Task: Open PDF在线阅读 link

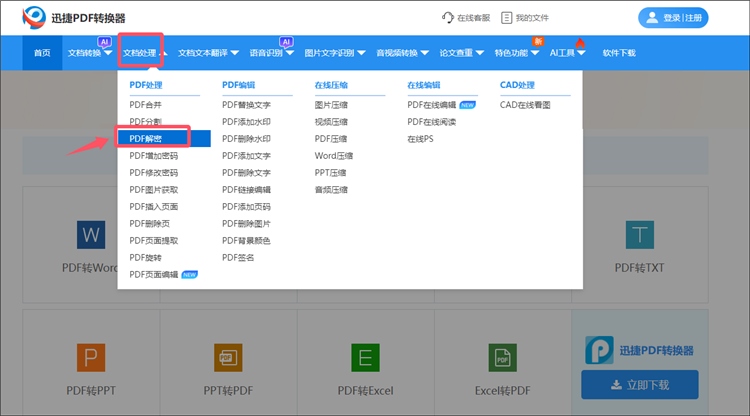Action: 431,122
